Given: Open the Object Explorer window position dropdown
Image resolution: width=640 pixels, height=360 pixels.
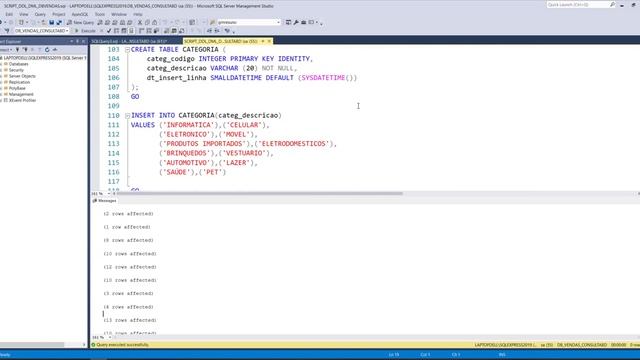Looking at the screenshot, I should pos(71,42).
